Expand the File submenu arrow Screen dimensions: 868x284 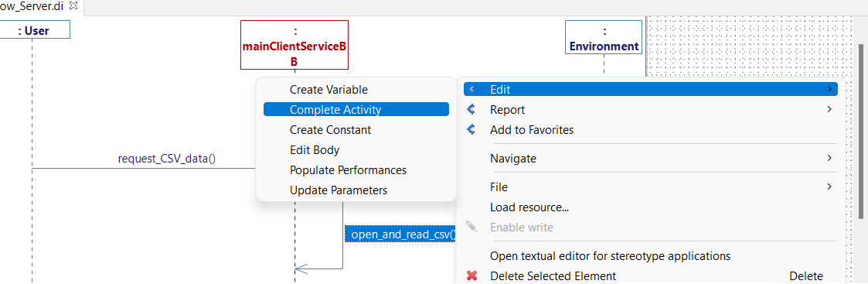829,187
